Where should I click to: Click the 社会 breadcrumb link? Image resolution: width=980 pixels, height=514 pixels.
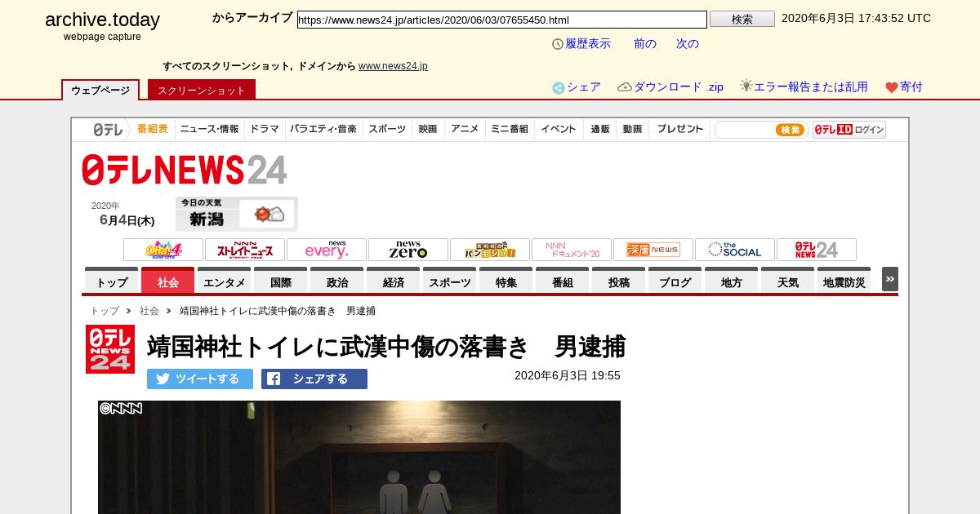pos(149,311)
